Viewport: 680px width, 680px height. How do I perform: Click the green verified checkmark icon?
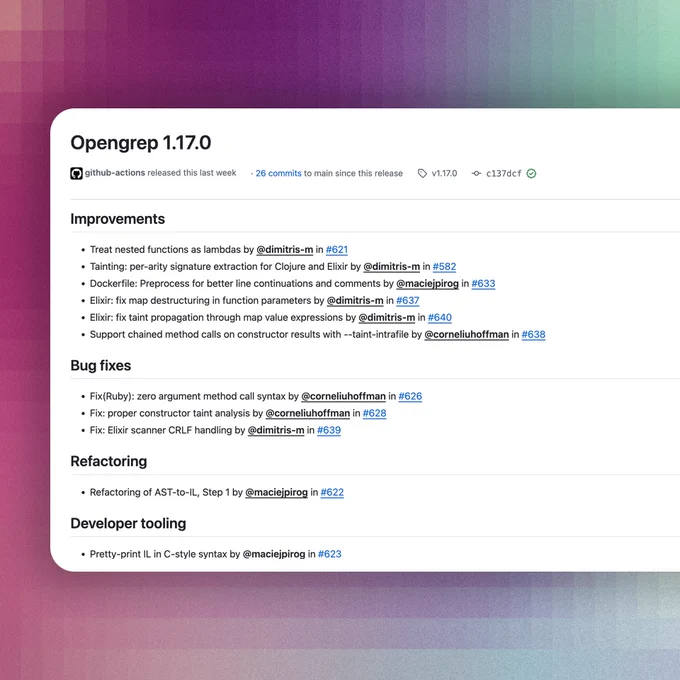(531, 173)
